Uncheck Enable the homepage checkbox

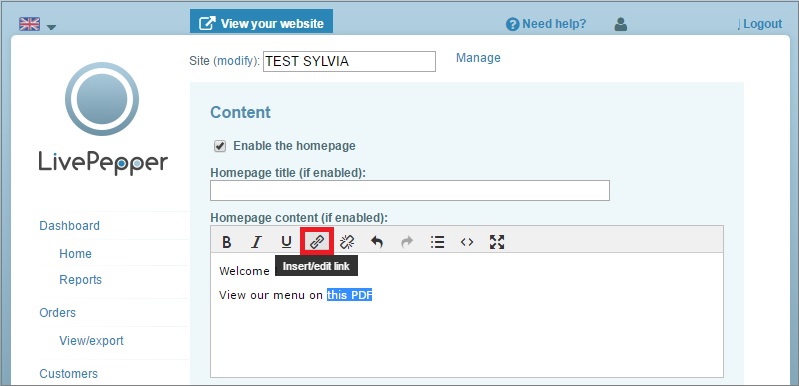coord(220,146)
